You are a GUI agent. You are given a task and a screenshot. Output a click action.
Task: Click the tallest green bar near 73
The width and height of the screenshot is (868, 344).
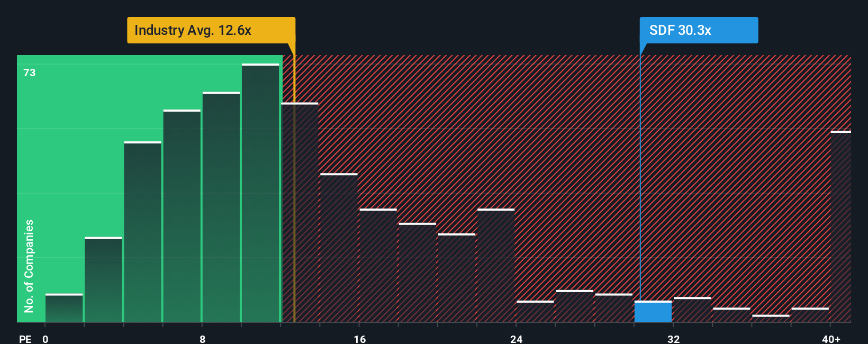tap(260, 193)
